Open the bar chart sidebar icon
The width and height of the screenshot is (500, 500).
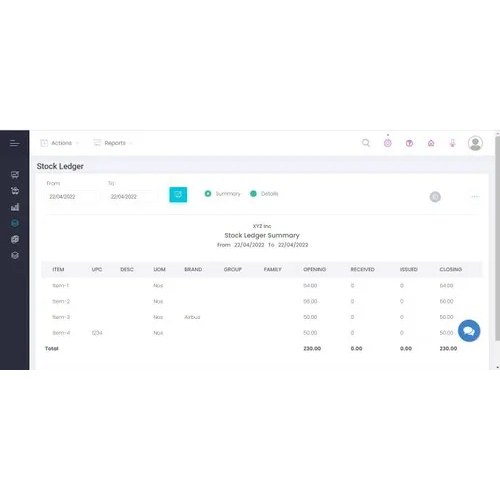click(15, 207)
